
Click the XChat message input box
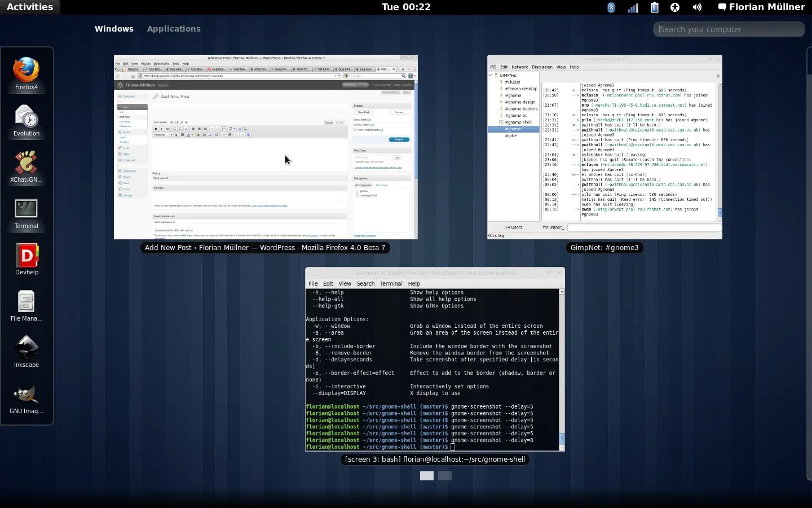click(644, 227)
